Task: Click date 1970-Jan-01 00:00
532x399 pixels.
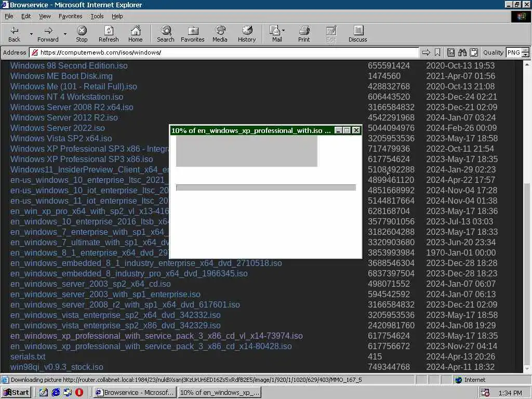Action: point(461,253)
